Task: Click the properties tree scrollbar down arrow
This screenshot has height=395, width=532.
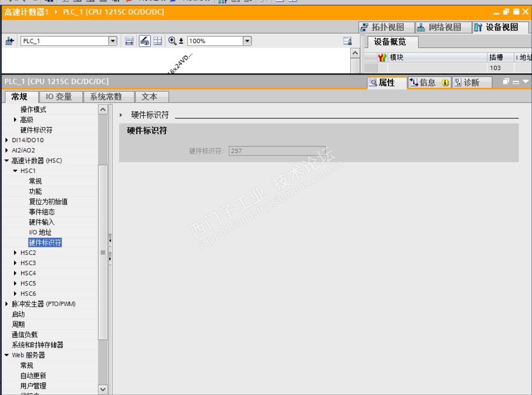Action: point(103,389)
